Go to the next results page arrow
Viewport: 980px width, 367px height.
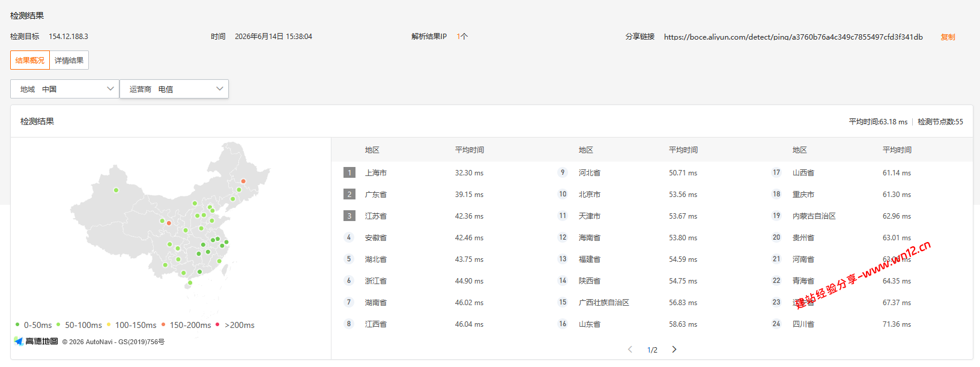[x=674, y=350]
